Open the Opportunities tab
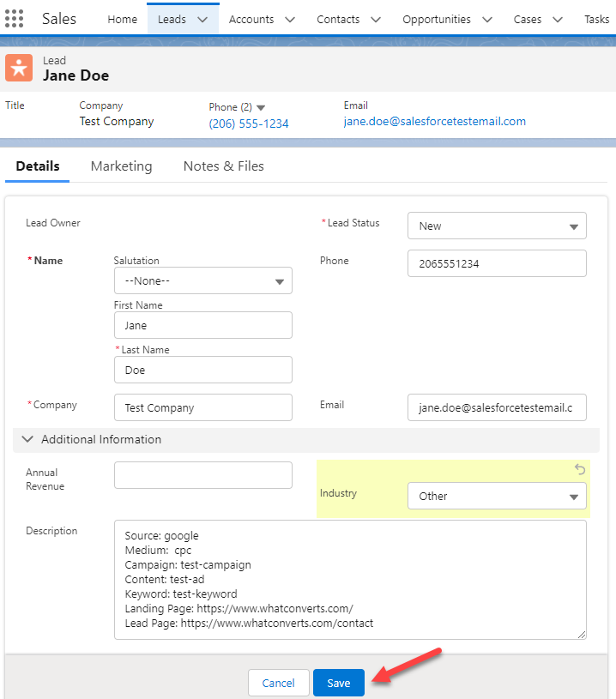Screen dimensions: 616x699 tap(436, 19)
